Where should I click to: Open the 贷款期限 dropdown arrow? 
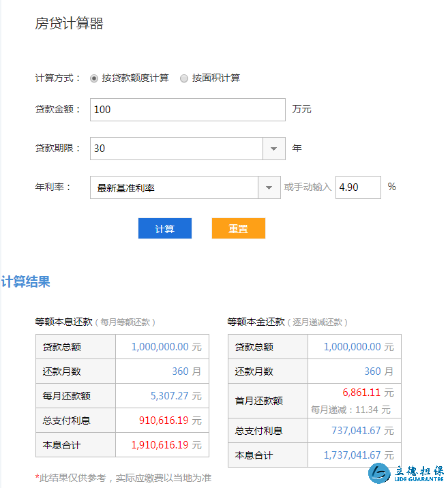coord(273,149)
